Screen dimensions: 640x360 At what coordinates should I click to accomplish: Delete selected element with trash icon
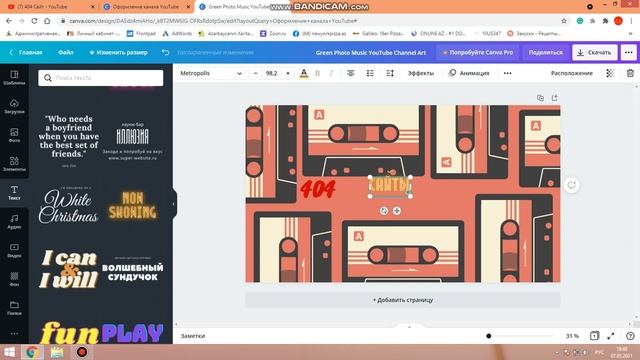coord(630,73)
